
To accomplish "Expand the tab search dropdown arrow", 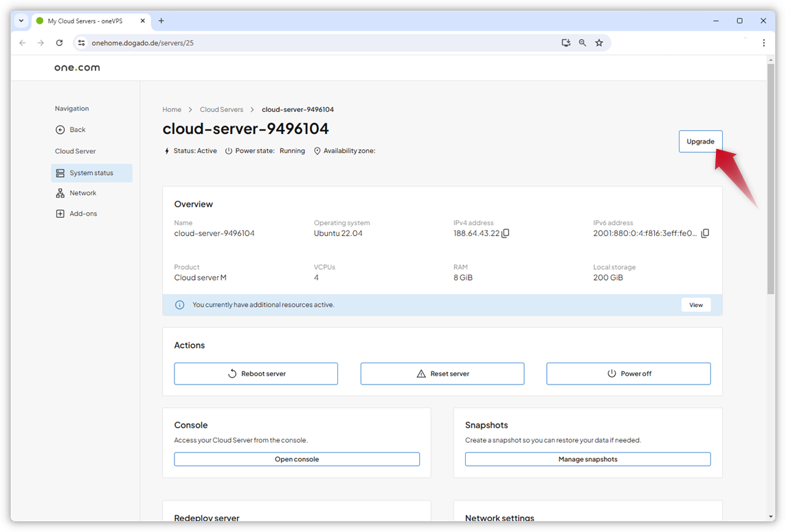I will point(21,21).
